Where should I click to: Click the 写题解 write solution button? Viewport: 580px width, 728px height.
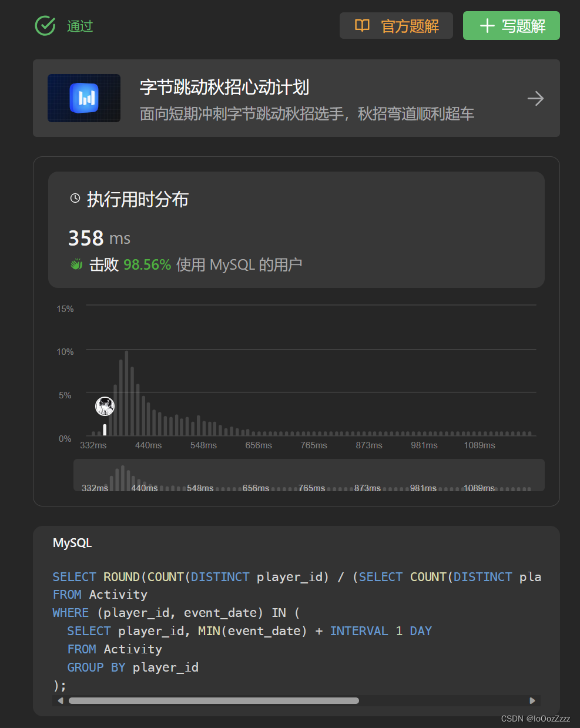(x=511, y=26)
